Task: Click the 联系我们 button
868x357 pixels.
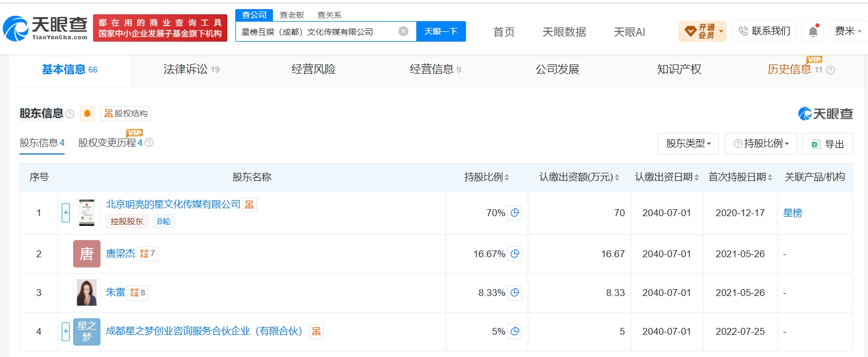Action: pos(764,31)
